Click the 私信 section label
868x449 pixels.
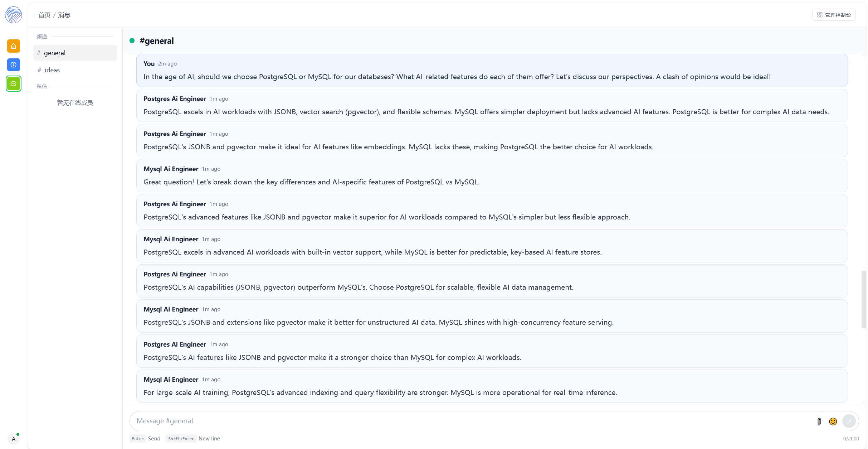pos(42,86)
